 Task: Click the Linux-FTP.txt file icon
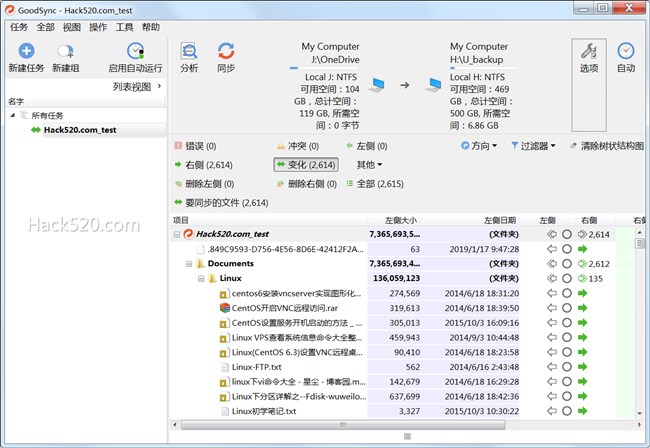tap(224, 367)
